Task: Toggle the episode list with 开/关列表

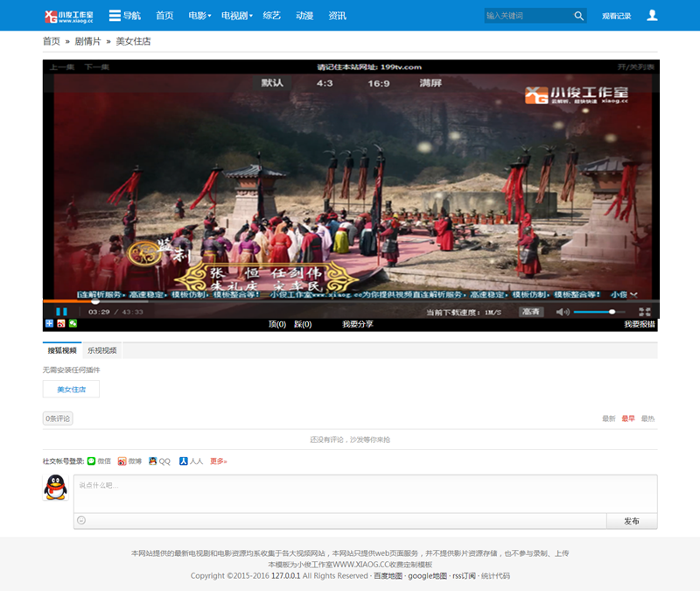Action: tap(636, 67)
